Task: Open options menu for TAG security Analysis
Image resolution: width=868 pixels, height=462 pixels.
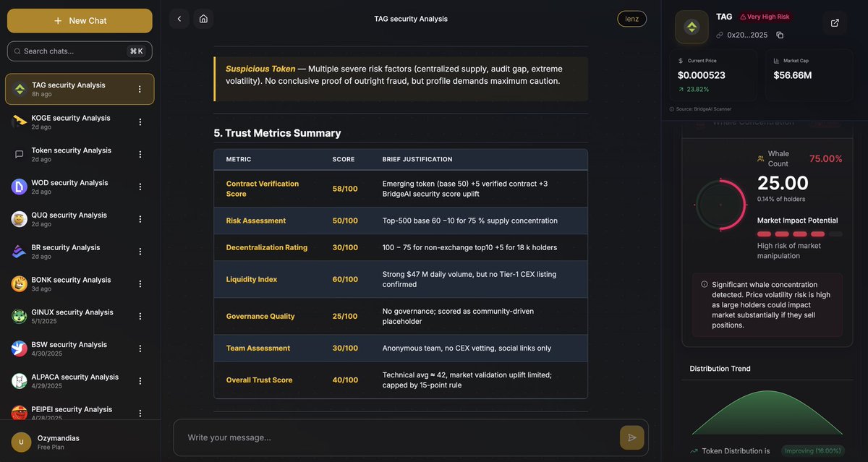Action: coord(140,89)
